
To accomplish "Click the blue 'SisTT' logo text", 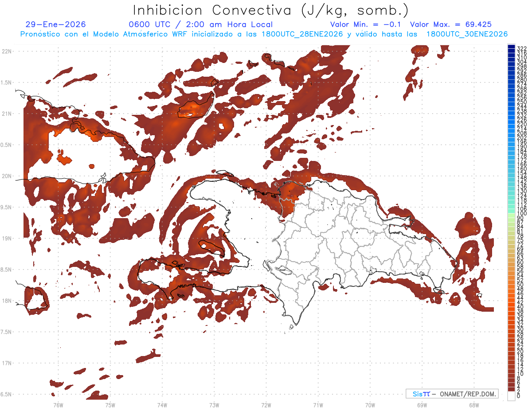I will tap(421, 394).
